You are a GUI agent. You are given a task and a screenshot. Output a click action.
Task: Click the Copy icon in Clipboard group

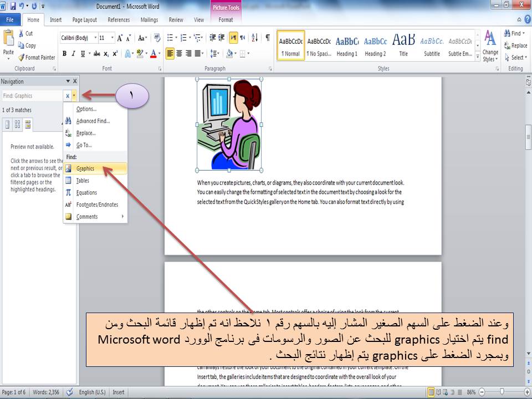tap(21, 45)
